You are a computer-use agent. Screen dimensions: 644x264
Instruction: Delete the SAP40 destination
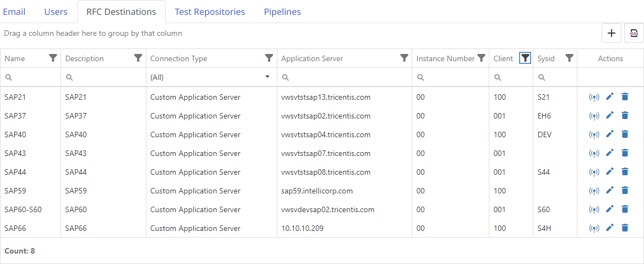625,134
